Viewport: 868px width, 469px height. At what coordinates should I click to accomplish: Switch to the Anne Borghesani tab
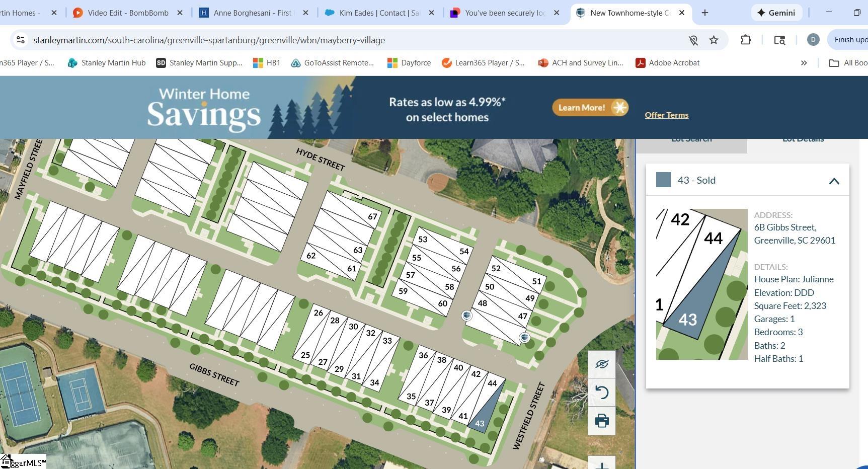[x=254, y=13]
